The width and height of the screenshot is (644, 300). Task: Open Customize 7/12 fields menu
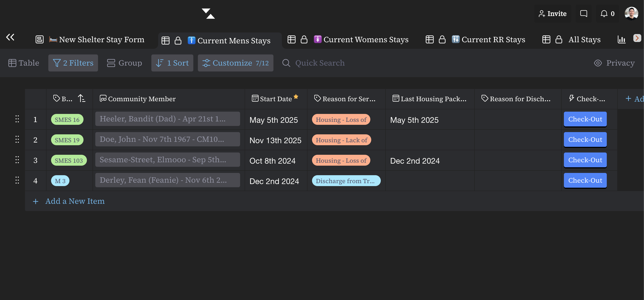pyautogui.click(x=236, y=63)
